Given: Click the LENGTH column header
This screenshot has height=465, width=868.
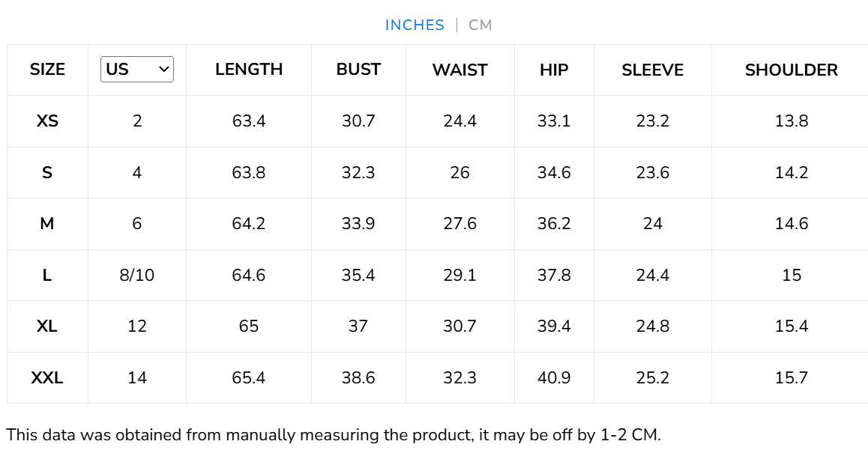Looking at the screenshot, I should click(x=249, y=70).
